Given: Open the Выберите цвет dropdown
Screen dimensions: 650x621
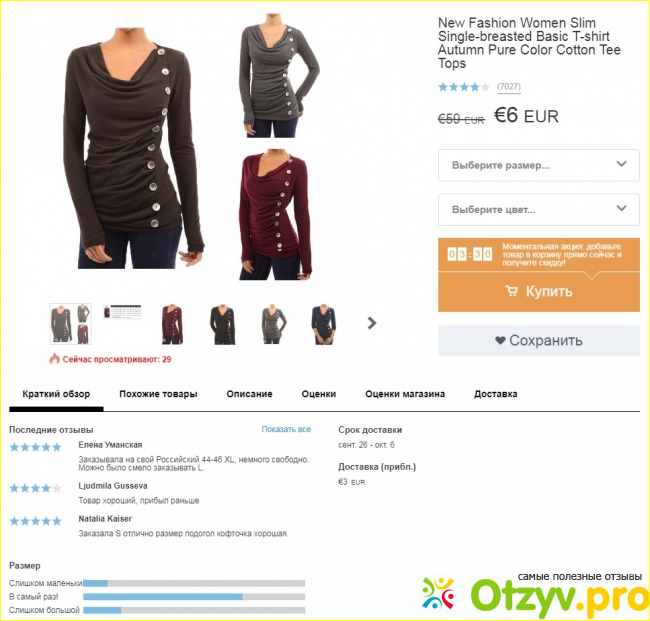Looking at the screenshot, I should tap(538, 210).
